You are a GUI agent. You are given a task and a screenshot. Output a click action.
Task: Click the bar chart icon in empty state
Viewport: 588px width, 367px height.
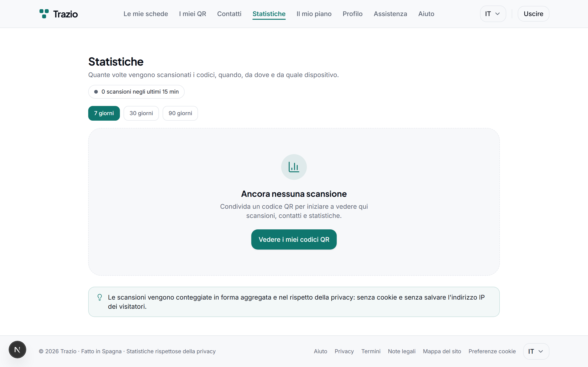(294, 167)
